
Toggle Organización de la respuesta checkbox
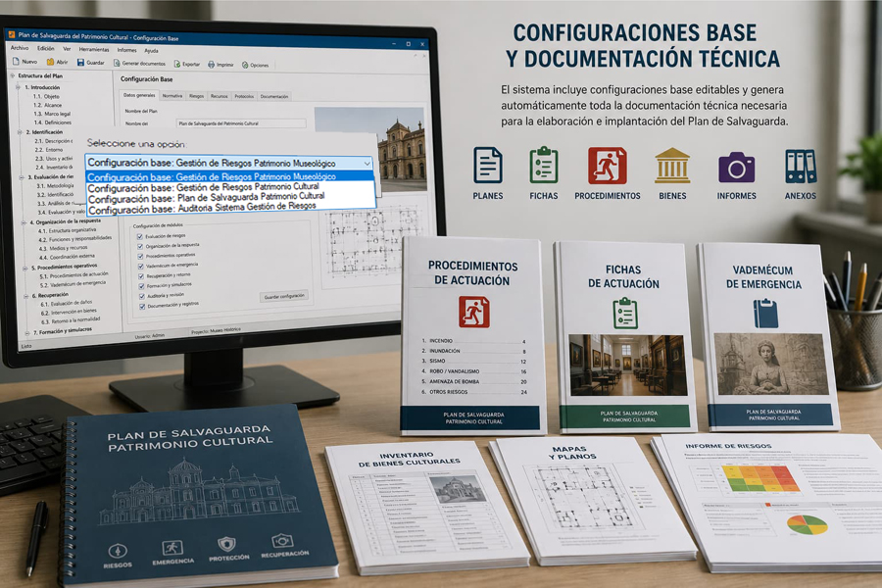point(140,246)
